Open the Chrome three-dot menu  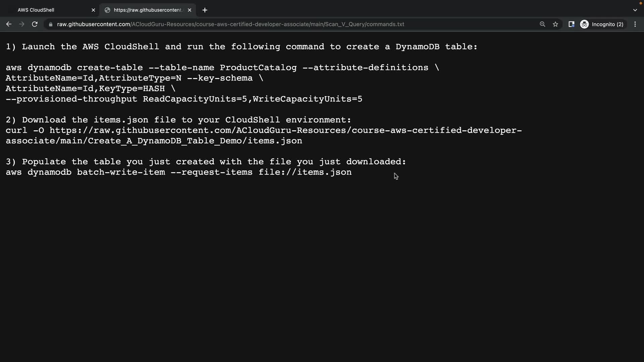click(635, 24)
